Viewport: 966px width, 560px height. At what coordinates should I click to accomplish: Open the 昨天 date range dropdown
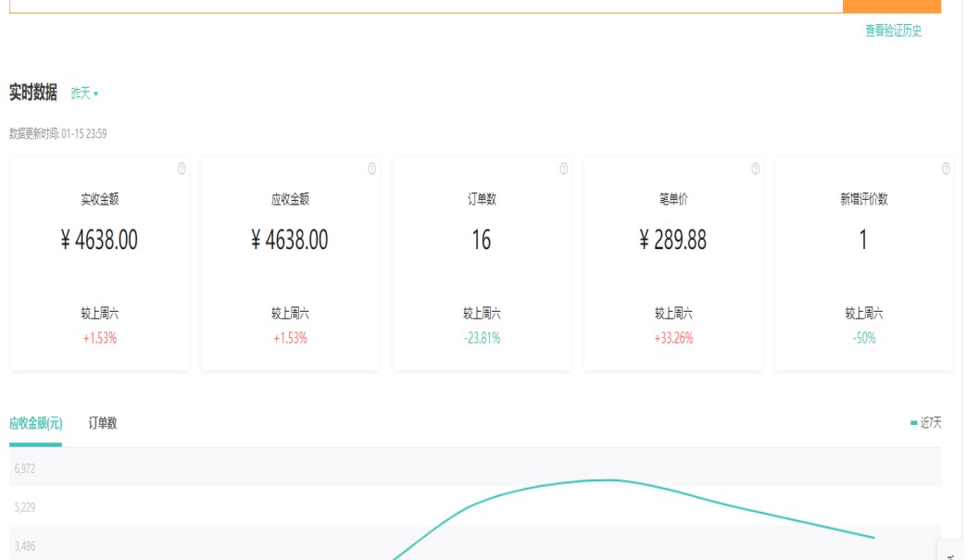pos(84,93)
